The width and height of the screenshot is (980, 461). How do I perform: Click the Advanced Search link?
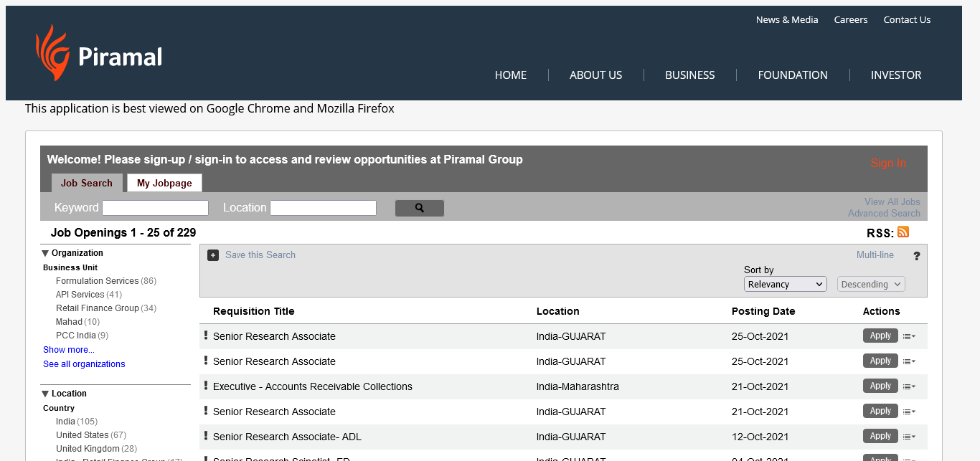884,214
